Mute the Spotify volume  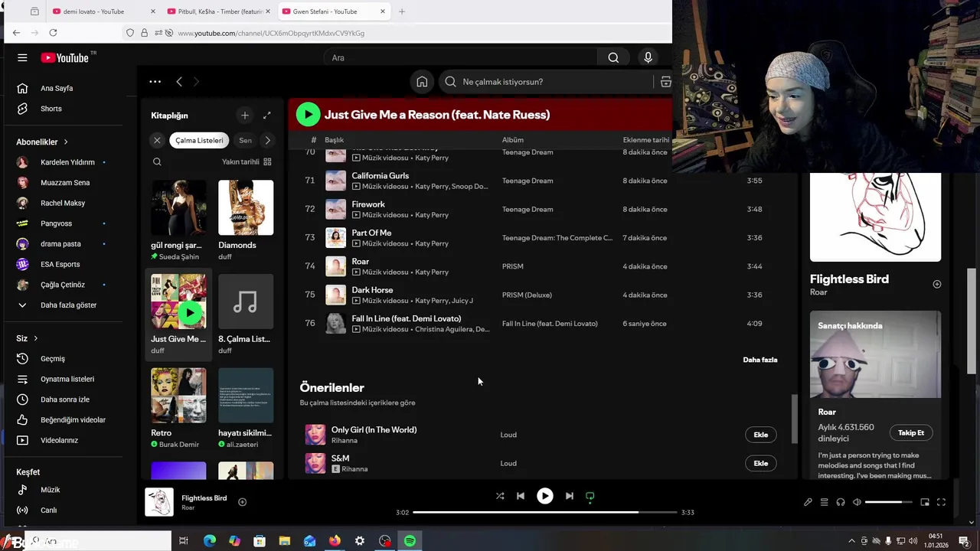(x=857, y=502)
